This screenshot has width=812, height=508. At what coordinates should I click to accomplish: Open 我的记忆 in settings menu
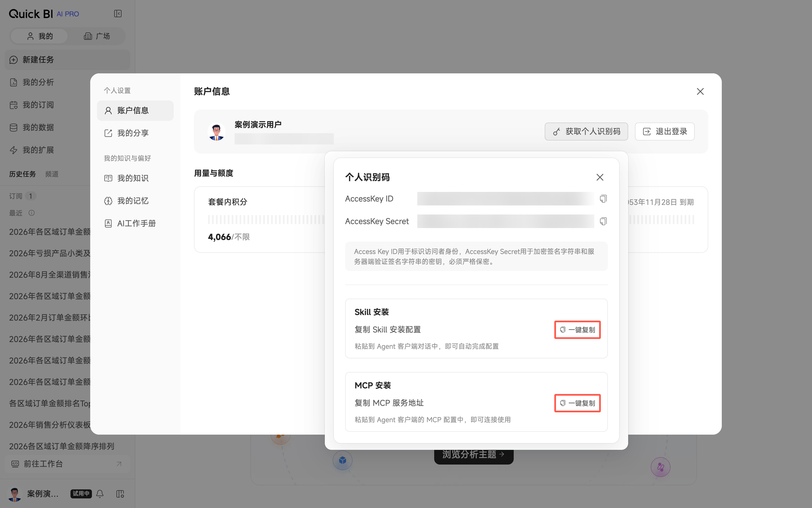pos(135,201)
